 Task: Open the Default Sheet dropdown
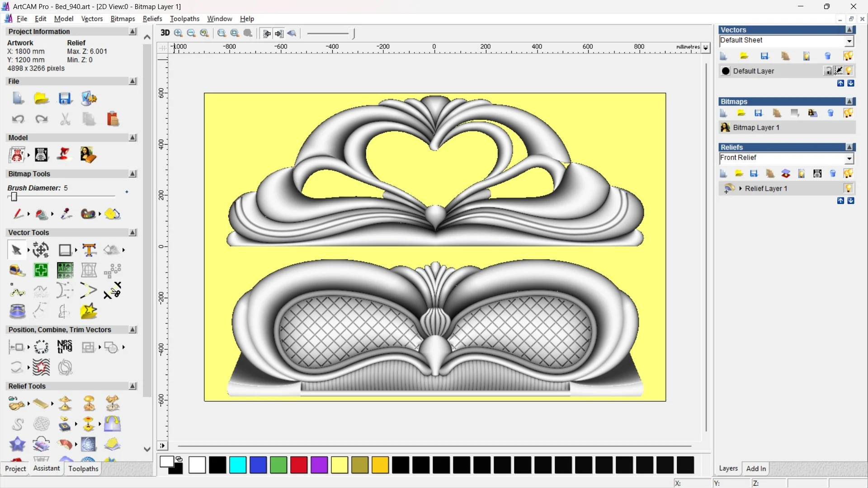(849, 41)
